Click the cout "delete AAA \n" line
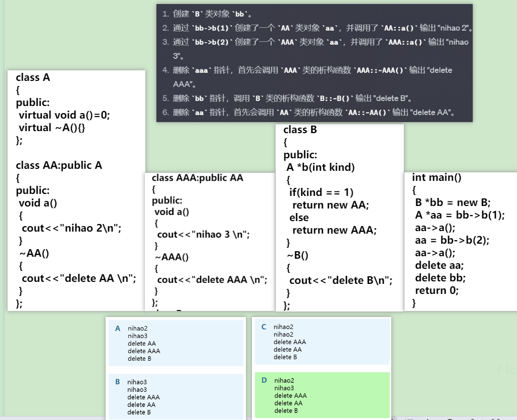 (212, 280)
